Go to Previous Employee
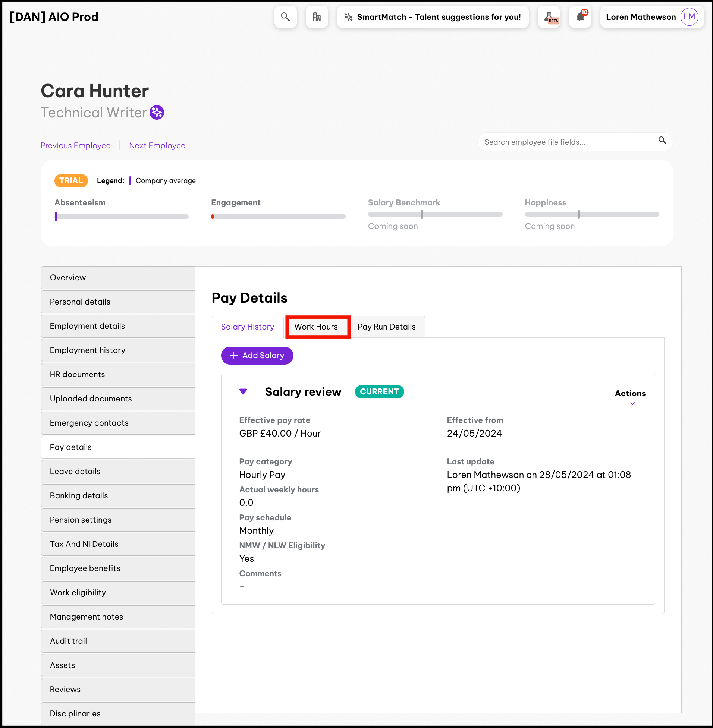 pos(75,146)
